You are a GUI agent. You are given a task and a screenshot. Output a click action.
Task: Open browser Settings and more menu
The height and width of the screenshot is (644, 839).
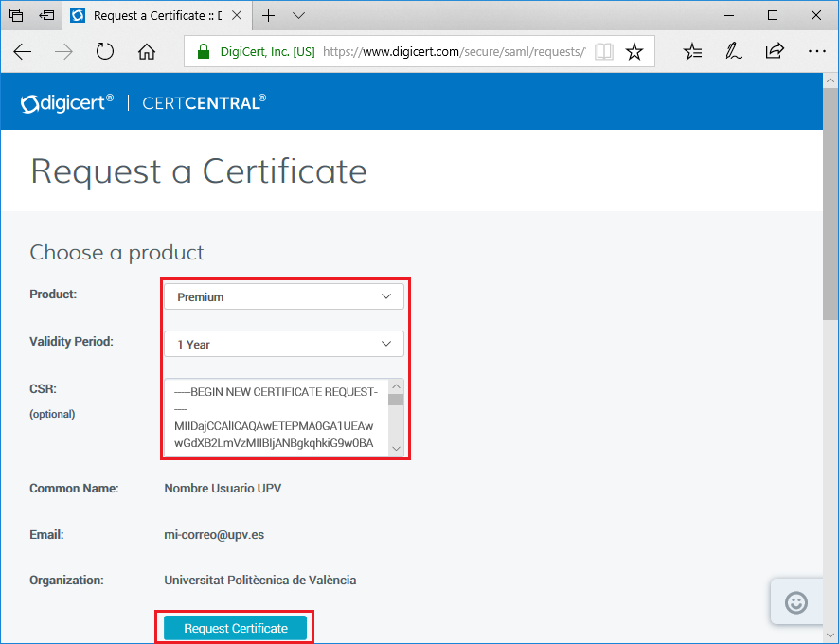click(x=815, y=52)
